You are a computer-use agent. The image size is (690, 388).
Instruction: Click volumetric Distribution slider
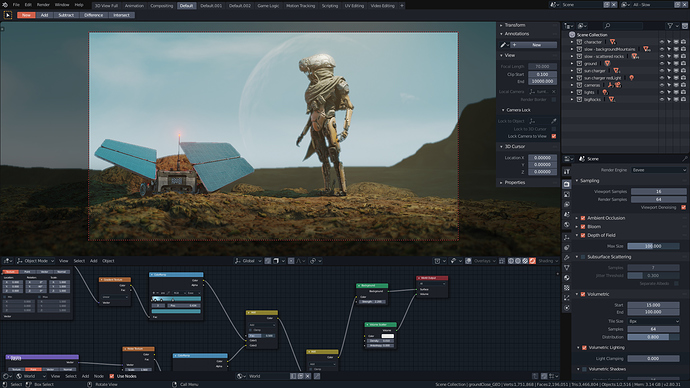[x=653, y=337]
